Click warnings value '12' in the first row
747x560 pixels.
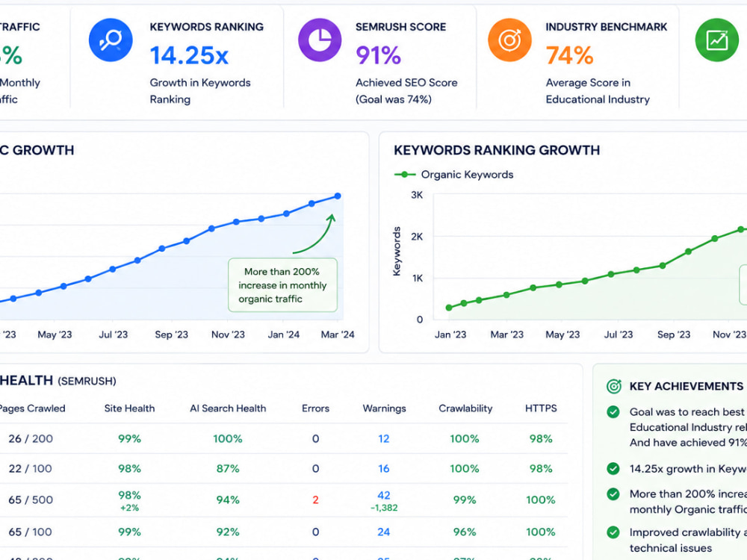click(384, 438)
